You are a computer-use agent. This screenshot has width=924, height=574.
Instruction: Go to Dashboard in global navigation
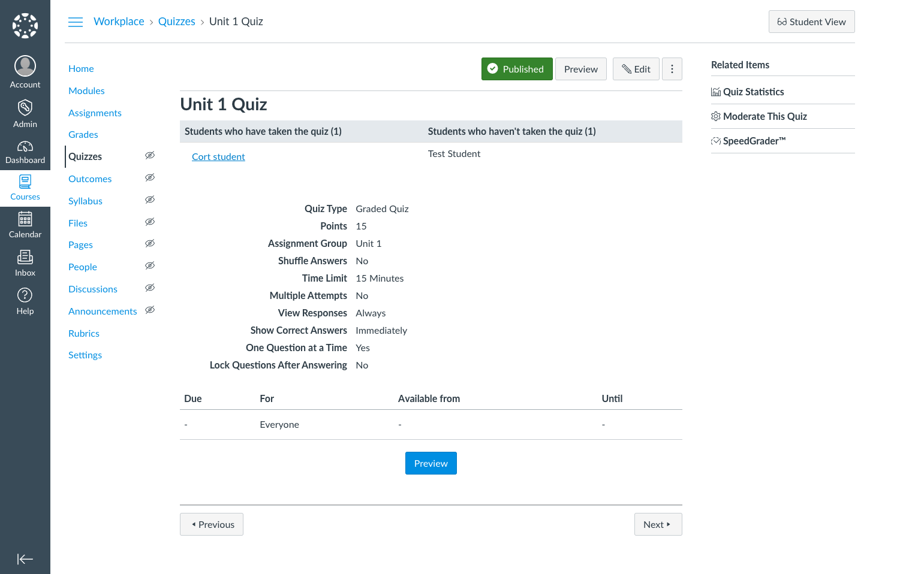pyautogui.click(x=25, y=152)
